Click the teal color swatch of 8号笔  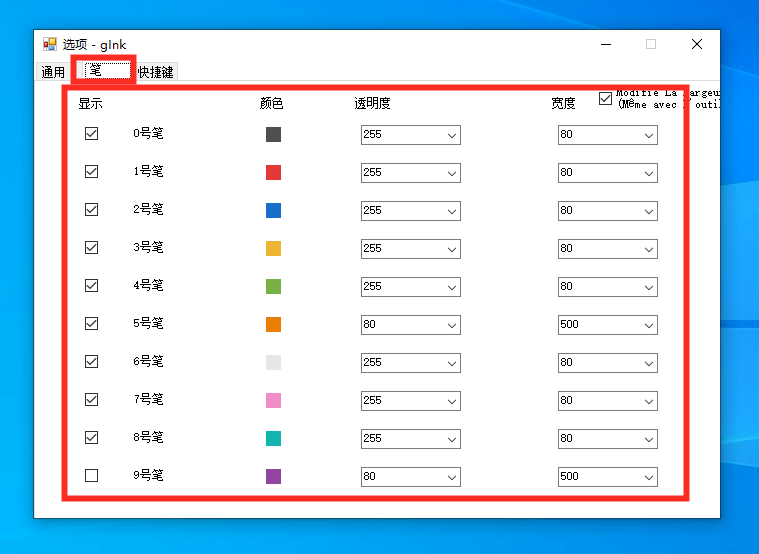273,439
